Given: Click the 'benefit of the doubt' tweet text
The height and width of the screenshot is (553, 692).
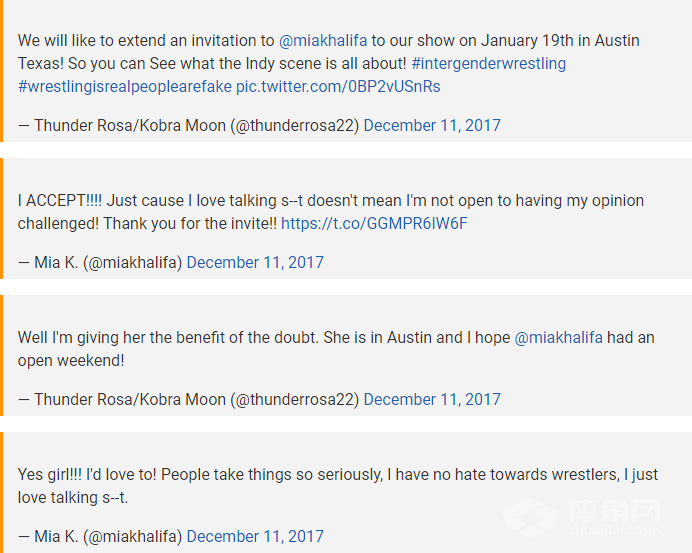Looking at the screenshot, I should [x=336, y=349].
